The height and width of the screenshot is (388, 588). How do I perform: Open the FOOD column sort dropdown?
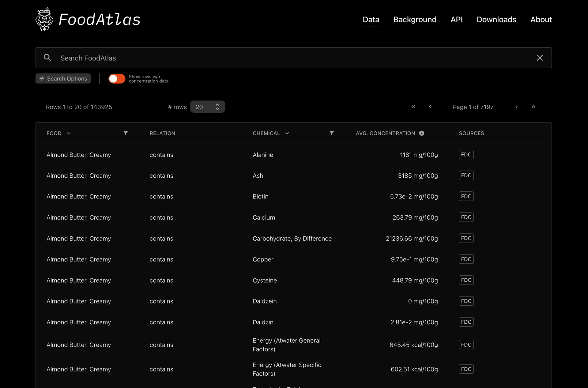pyautogui.click(x=68, y=133)
